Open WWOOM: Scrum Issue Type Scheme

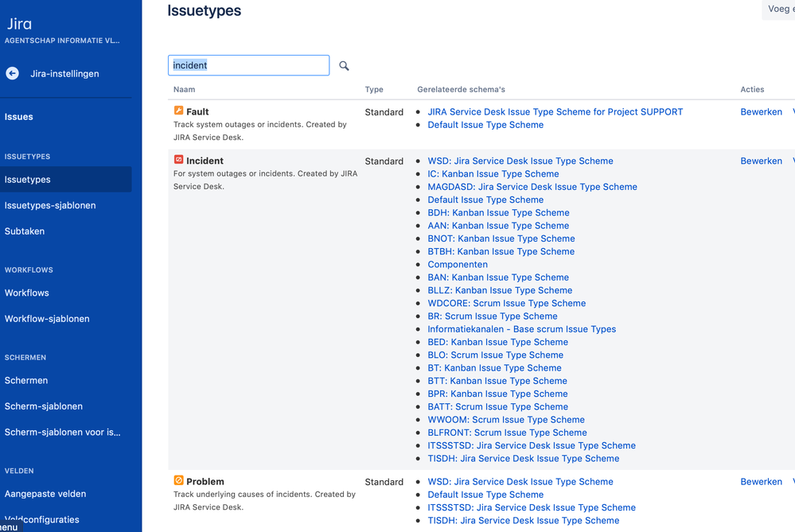506,420
